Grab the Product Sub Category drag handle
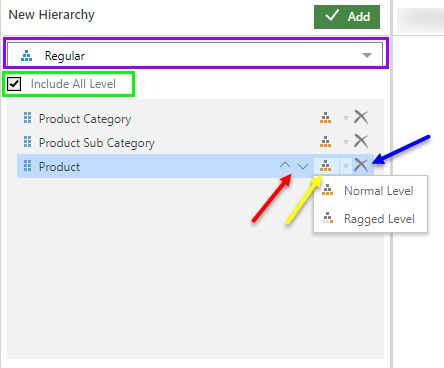This screenshot has height=368, width=444. point(28,142)
